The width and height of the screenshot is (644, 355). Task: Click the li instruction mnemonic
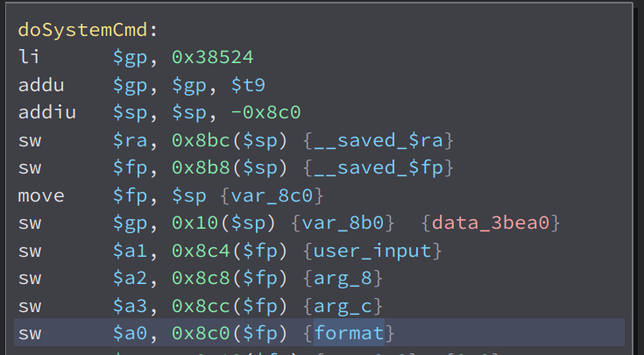[x=29, y=57]
